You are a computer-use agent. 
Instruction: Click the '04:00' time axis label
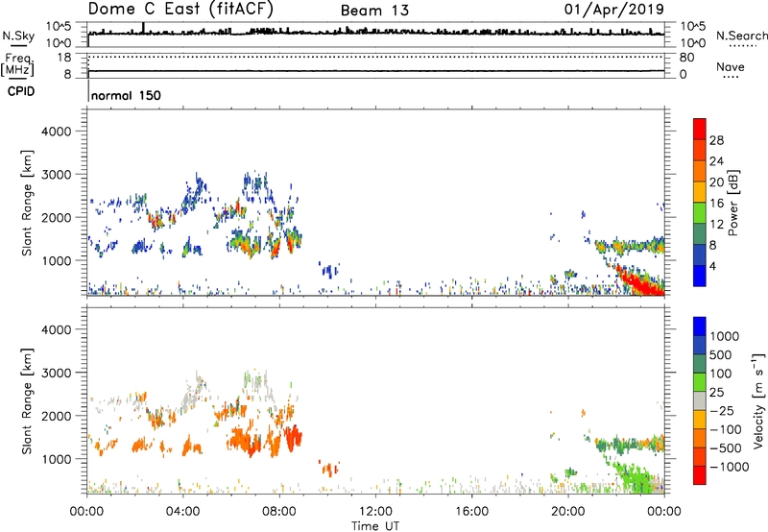(183, 512)
